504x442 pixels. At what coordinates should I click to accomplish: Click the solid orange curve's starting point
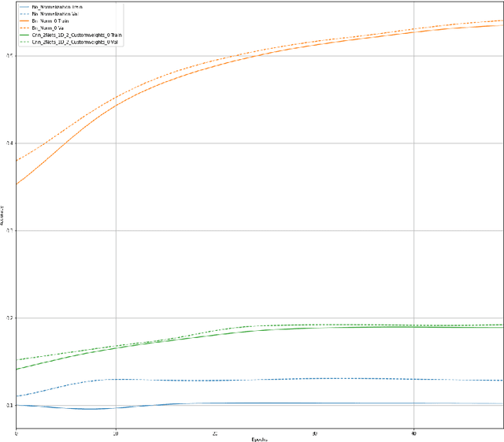tap(17, 184)
